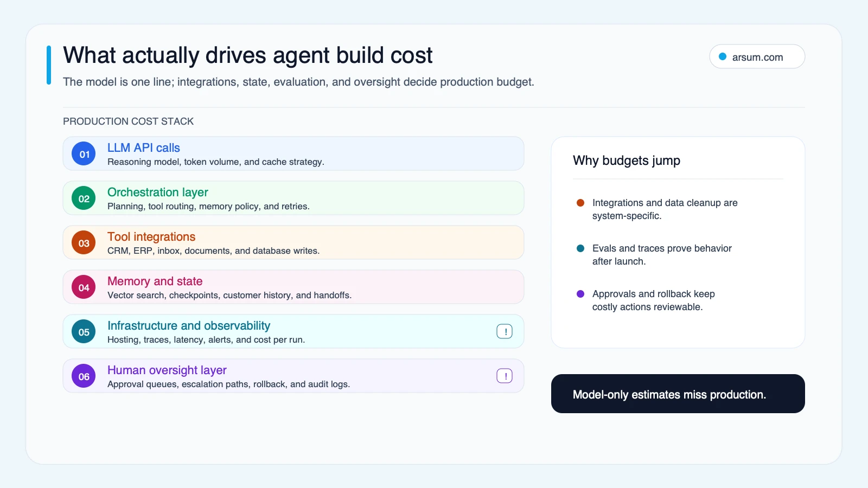Screen dimensions: 868x488
Task: Open the arsum.com link
Action: [x=757, y=57]
